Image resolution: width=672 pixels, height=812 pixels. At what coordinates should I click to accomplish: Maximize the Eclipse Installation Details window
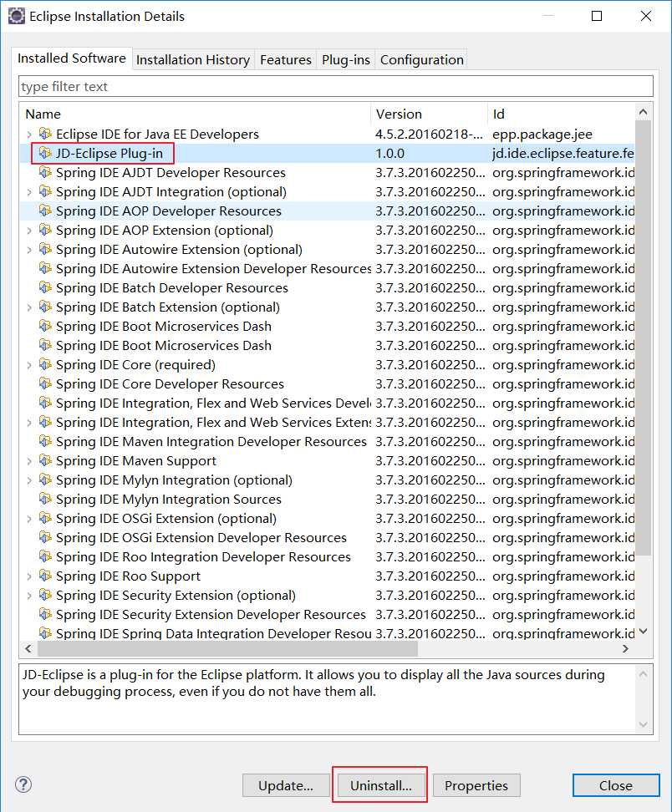(x=597, y=16)
